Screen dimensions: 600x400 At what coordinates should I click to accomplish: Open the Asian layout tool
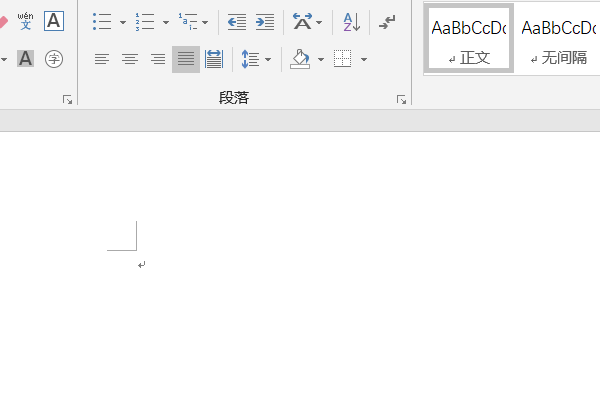point(303,21)
